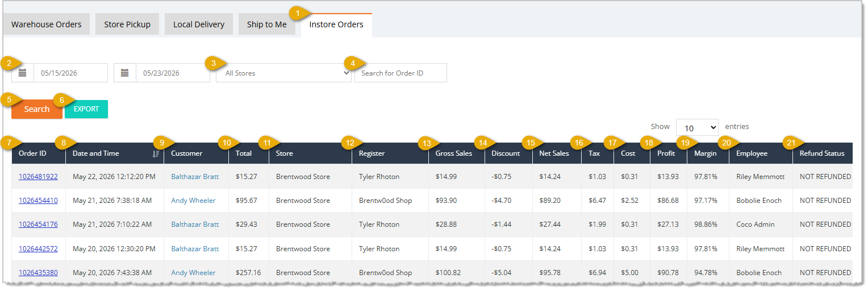Open Balthazar Bratt on the $29.43 order
Screen dimensions: 868x291
tap(195, 225)
